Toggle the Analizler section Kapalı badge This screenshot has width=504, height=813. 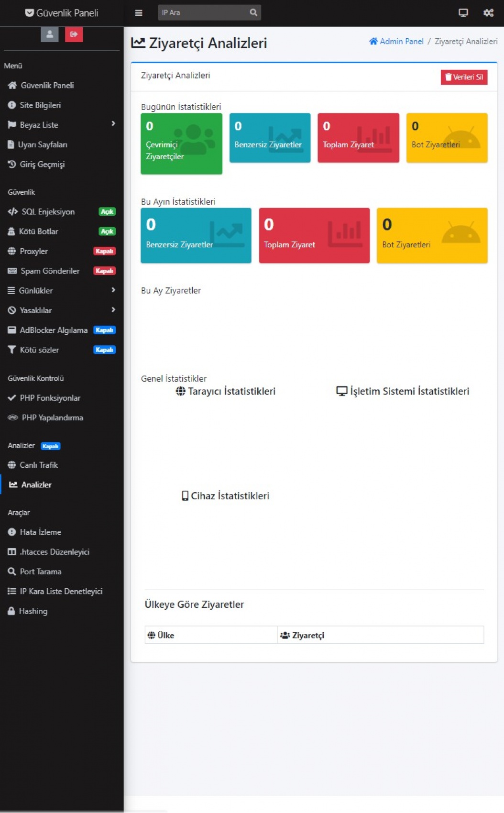[x=50, y=446]
